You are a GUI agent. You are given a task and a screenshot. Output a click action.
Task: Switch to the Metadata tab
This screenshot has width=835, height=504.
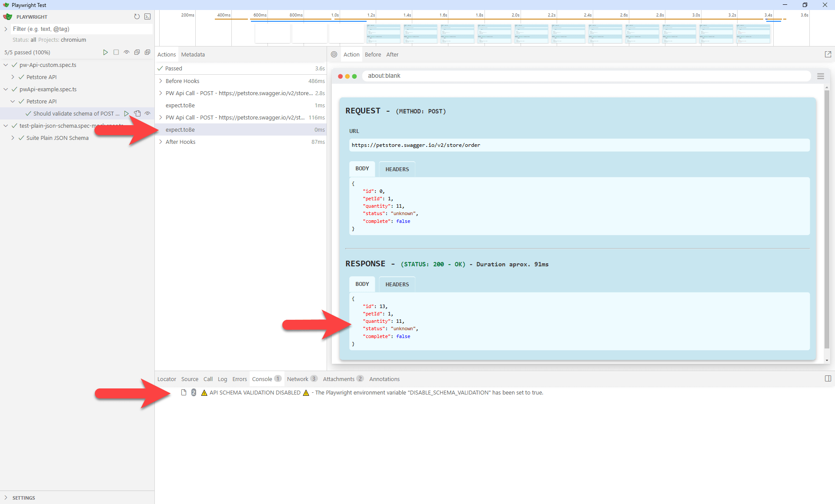coord(193,54)
